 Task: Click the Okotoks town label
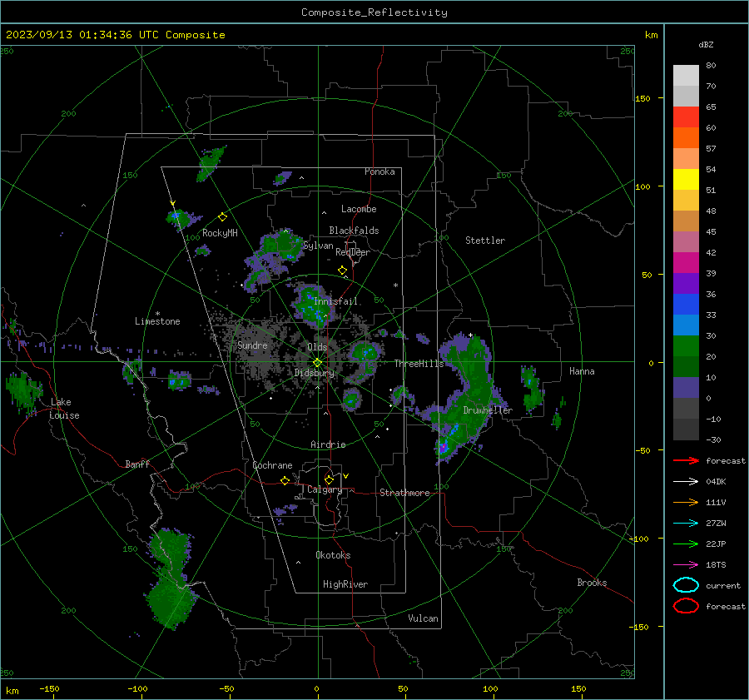point(333,555)
